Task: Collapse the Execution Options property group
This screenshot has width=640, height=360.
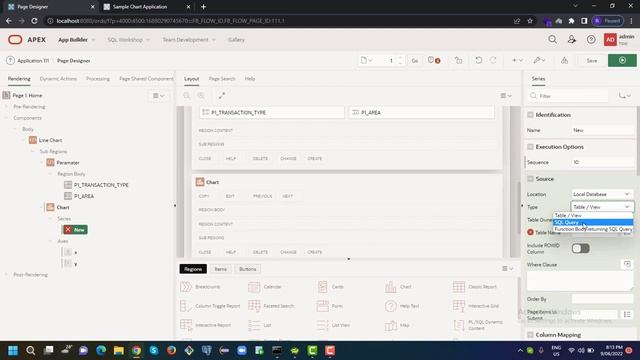Action: [530, 147]
